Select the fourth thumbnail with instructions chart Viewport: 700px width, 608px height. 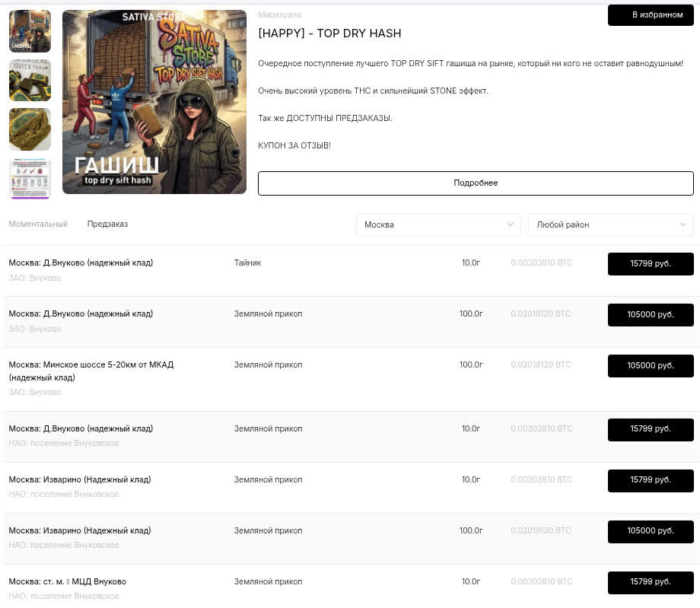(30, 178)
